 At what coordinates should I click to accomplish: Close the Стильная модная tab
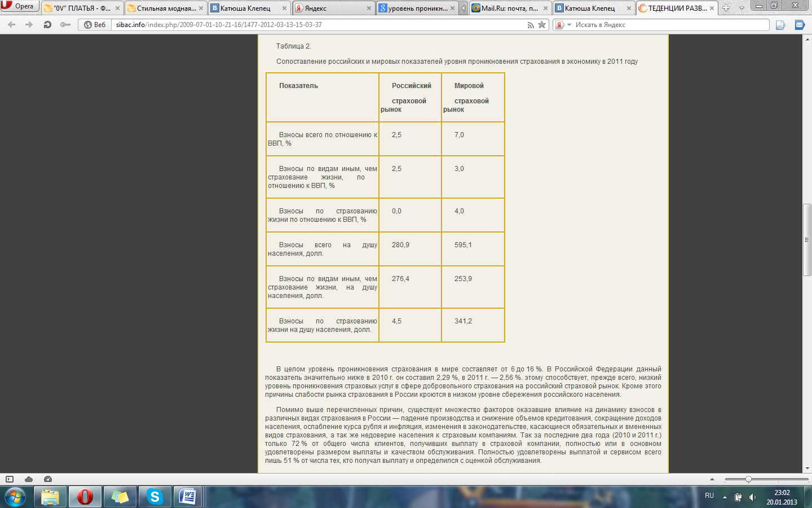201,8
